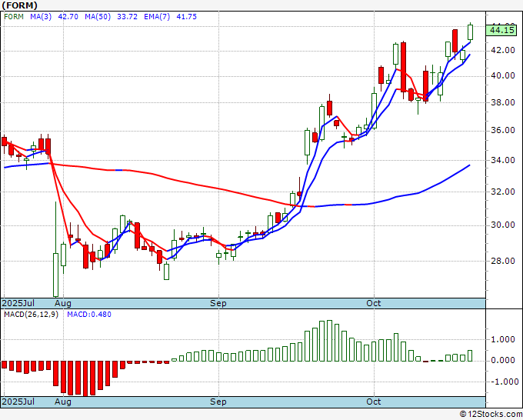Click the 34.00 price axis label
This screenshot has width=523, height=420.
pos(503,160)
